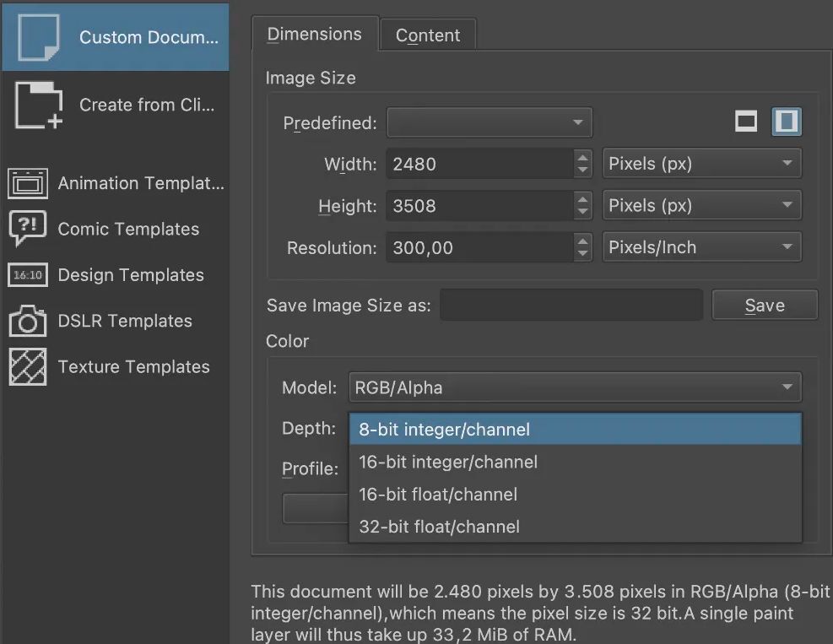Select the Custom Document option
The height and width of the screenshot is (644, 833).
pyautogui.click(x=116, y=36)
